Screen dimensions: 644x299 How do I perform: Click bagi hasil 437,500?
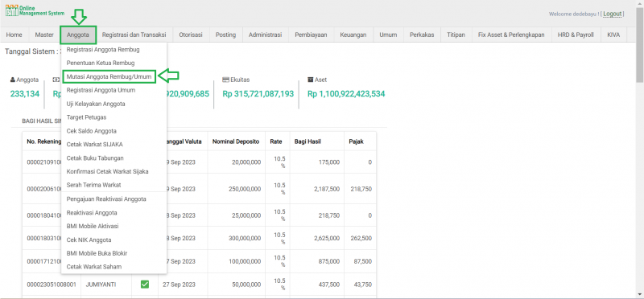(x=329, y=285)
